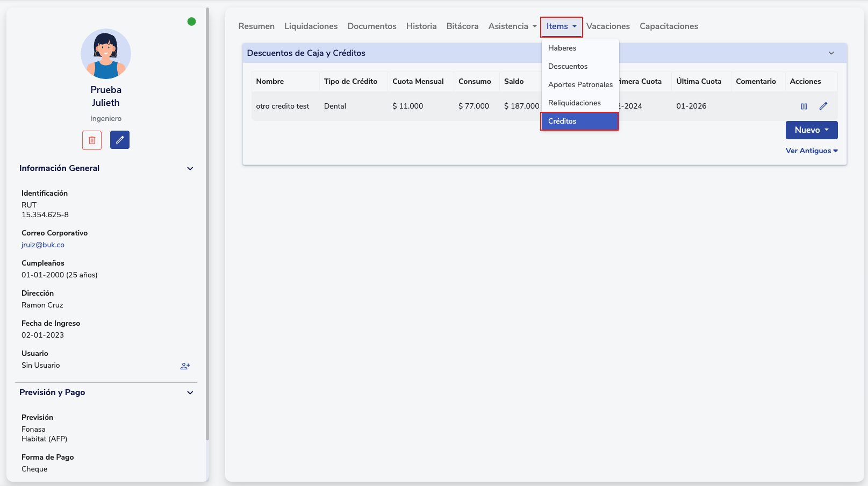Open the Nuevo dropdown button
Viewport: 868px width, 486px height.
(811, 130)
